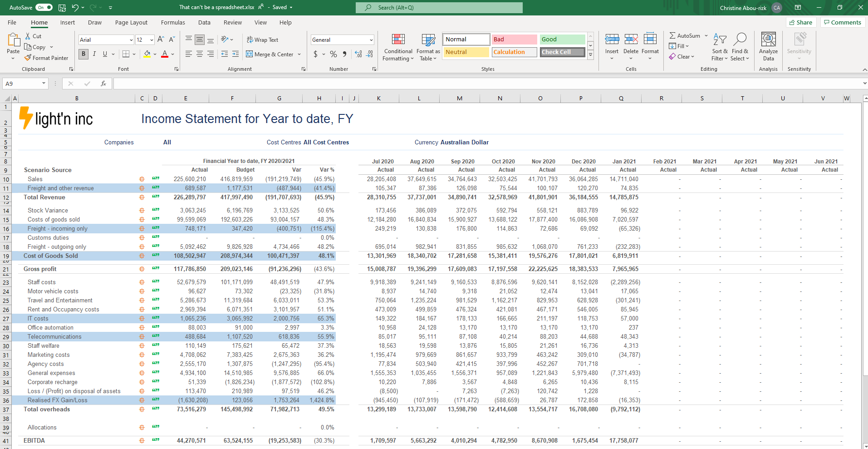Toggle the AutoSave switch
868x449 pixels.
44,8
